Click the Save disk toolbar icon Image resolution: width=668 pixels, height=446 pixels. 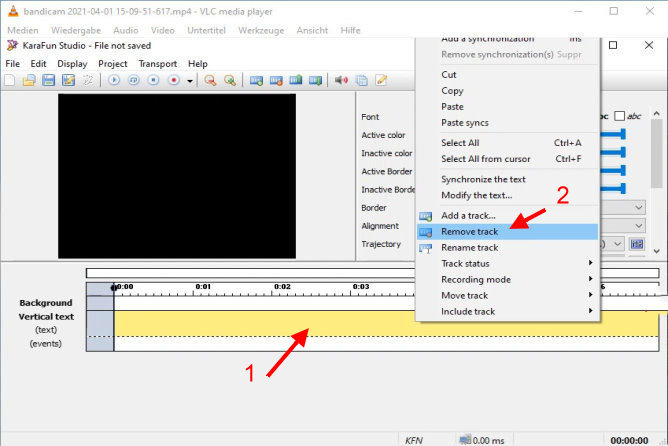pyautogui.click(x=48, y=80)
